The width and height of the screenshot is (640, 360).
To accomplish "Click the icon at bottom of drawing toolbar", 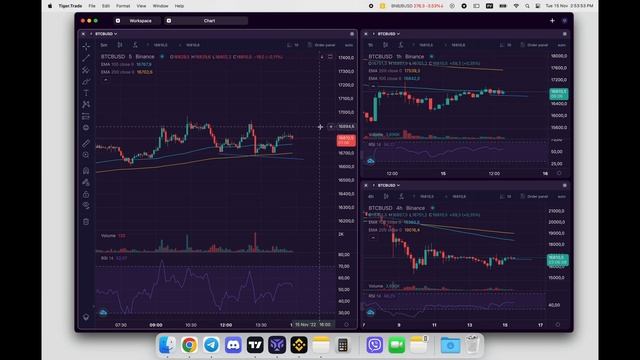I will click(x=86, y=317).
